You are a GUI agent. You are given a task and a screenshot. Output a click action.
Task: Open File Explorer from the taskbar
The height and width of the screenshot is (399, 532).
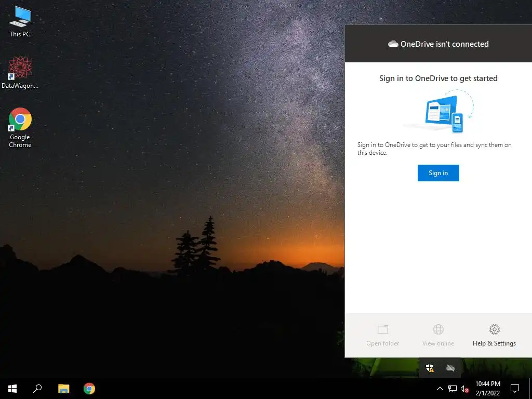63,389
